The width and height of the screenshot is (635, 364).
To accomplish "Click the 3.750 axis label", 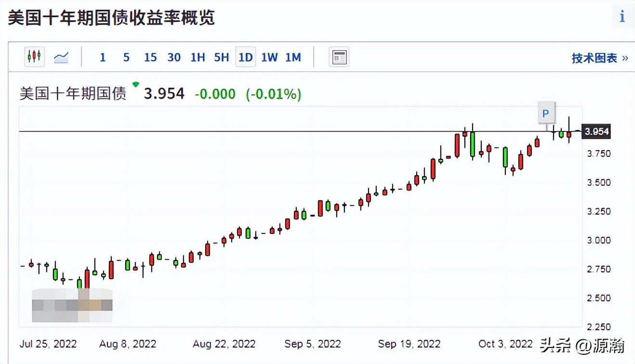I will click(598, 154).
